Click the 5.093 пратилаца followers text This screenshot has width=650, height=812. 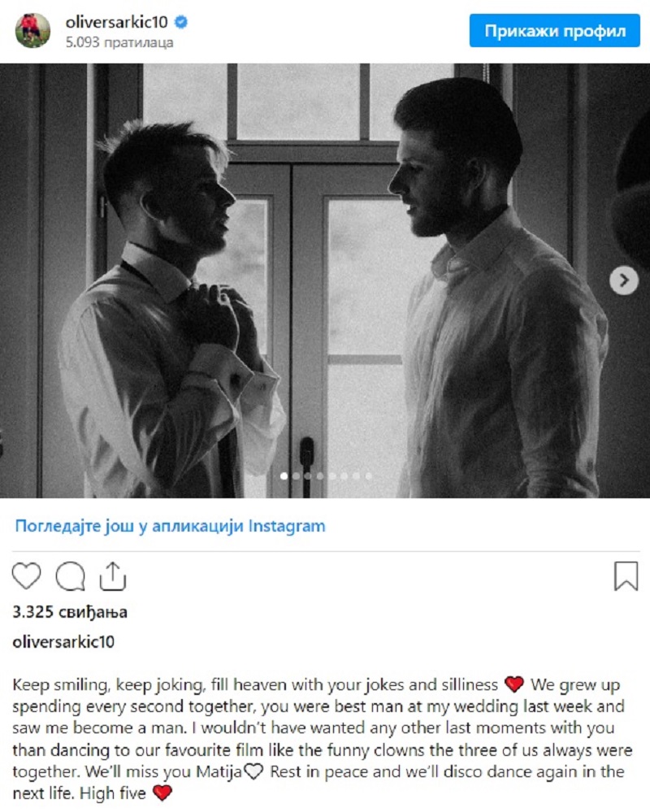119,42
